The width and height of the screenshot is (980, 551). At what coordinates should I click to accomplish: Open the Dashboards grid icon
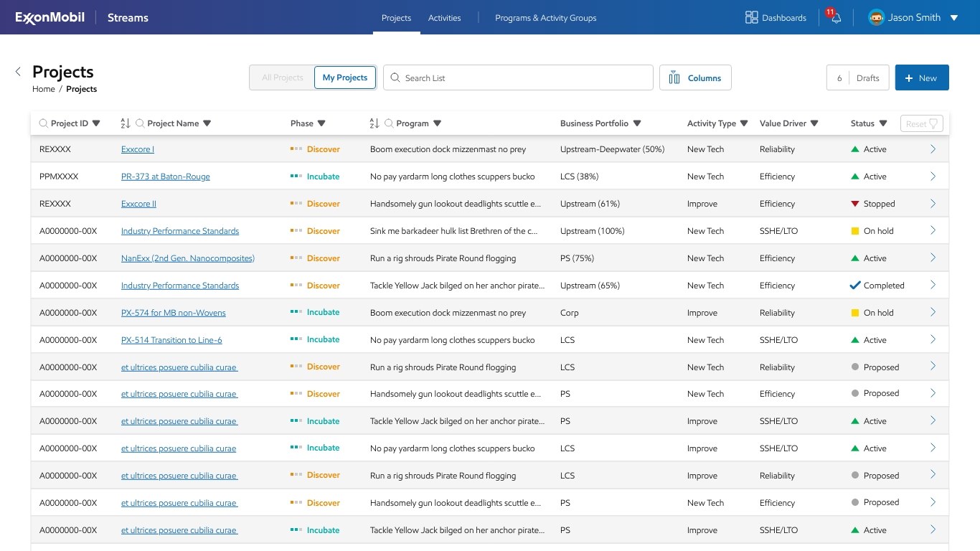(x=752, y=17)
